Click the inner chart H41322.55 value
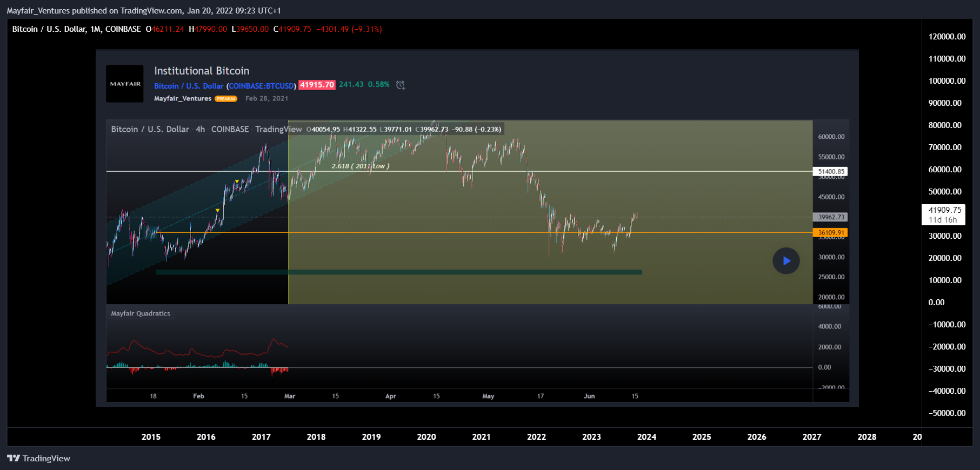The width and height of the screenshot is (980, 470). [x=359, y=129]
